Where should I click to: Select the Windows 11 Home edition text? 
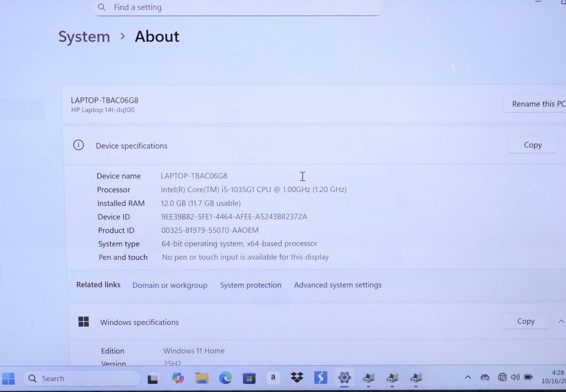pos(194,351)
